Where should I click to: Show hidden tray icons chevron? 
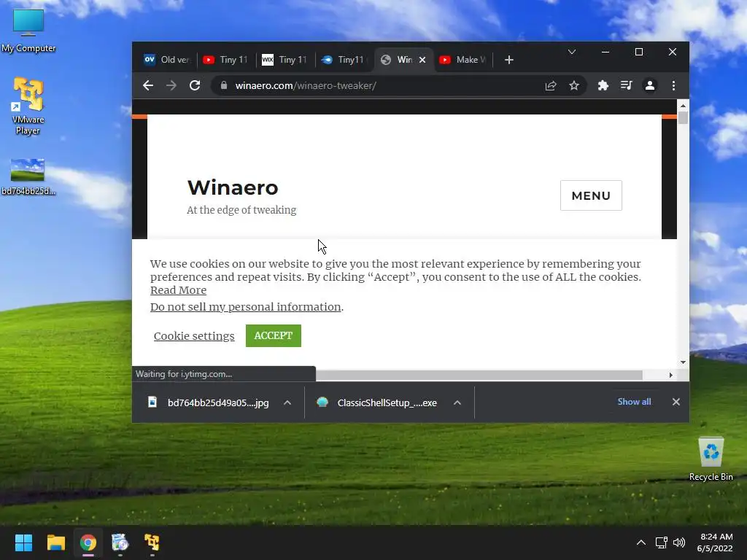(641, 542)
